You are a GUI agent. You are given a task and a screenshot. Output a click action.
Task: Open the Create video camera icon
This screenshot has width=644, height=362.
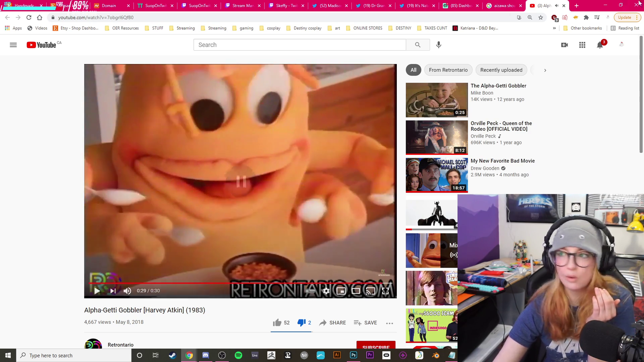[564, 45]
